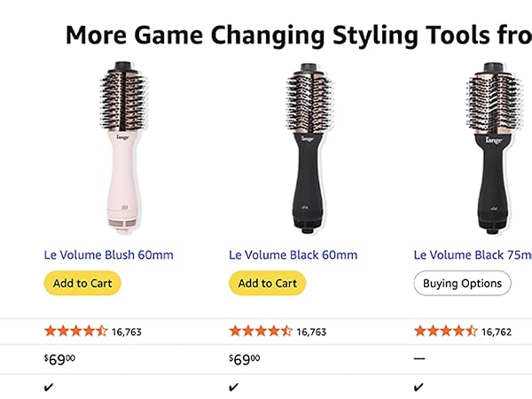Click the $69.00 price under Blush 60mm
This screenshot has height=399, width=532.
click(59, 359)
